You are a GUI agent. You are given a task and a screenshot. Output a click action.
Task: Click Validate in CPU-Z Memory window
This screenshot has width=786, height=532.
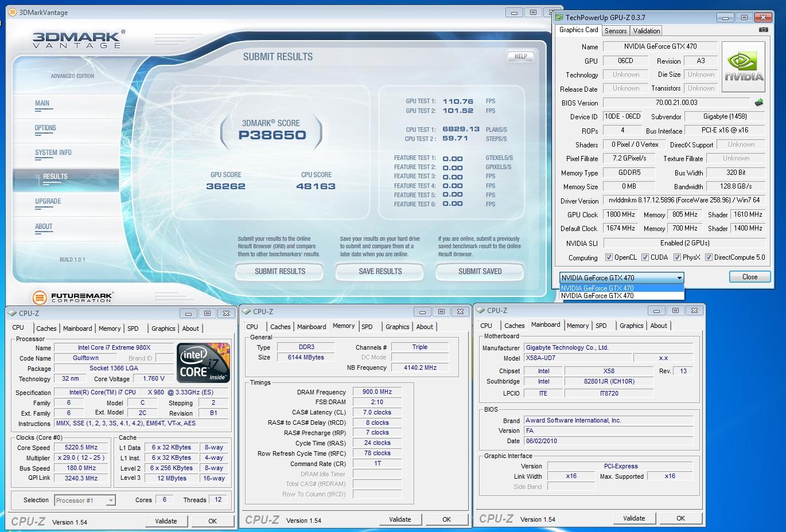pyautogui.click(x=400, y=519)
